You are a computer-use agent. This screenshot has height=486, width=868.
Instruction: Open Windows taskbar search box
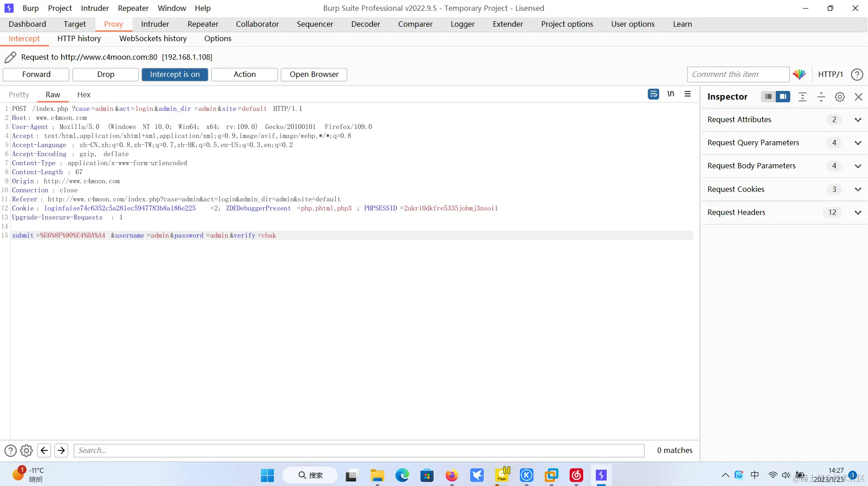pyautogui.click(x=310, y=475)
